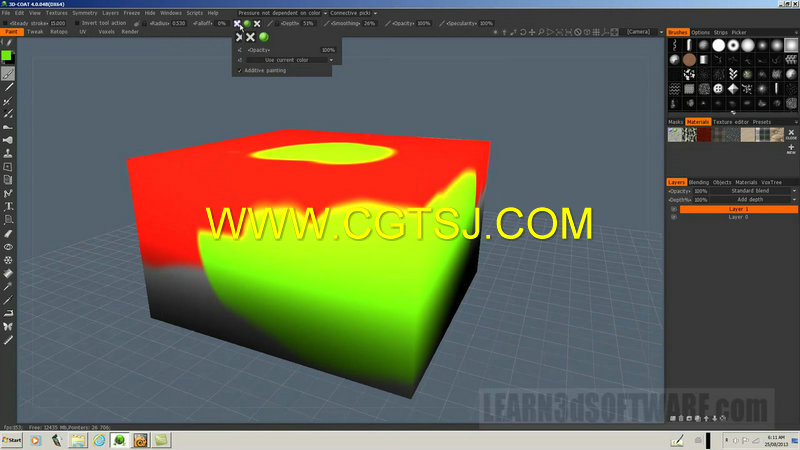
Task: Click the Windows Start button
Action: click(x=12, y=440)
